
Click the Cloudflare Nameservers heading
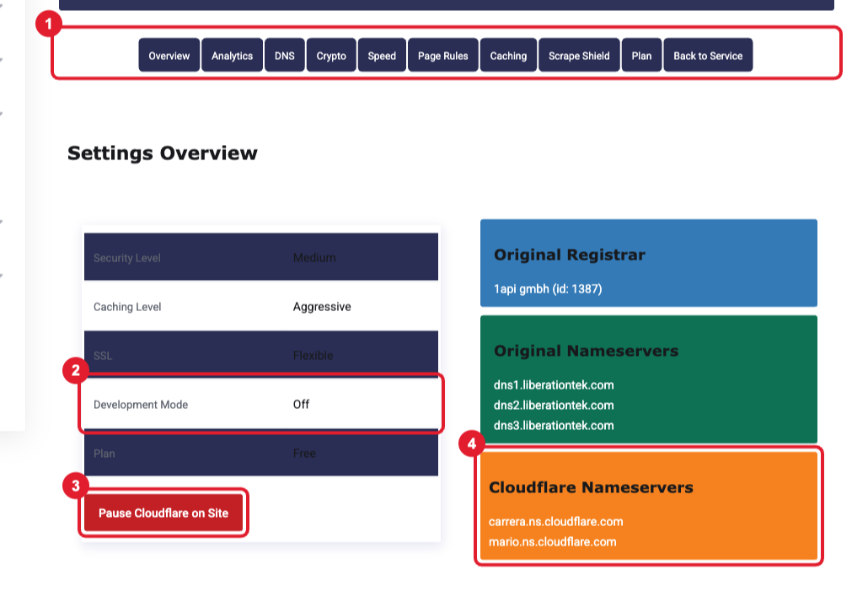[591, 487]
